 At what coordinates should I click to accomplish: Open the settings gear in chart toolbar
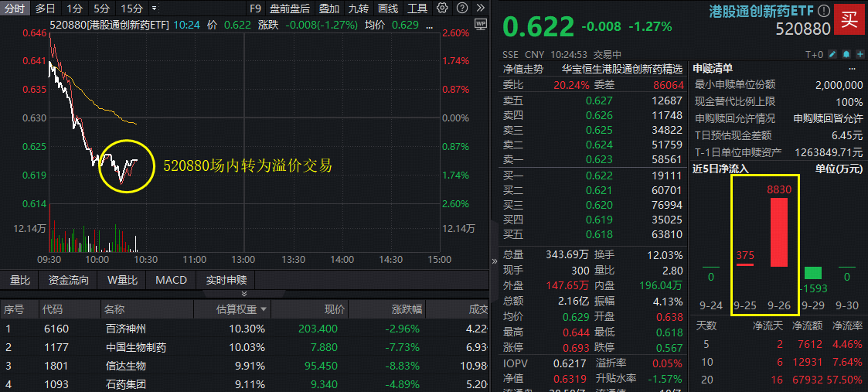point(441,9)
